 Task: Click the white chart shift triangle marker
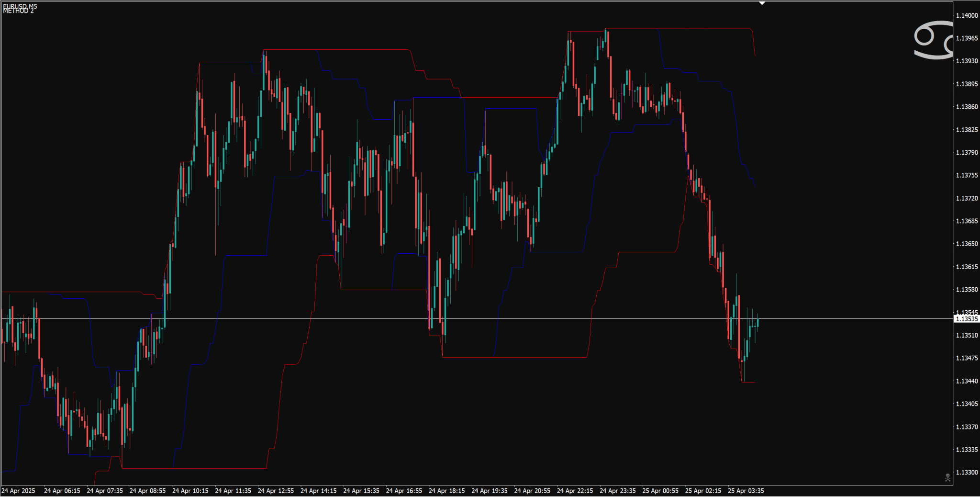(x=762, y=3)
